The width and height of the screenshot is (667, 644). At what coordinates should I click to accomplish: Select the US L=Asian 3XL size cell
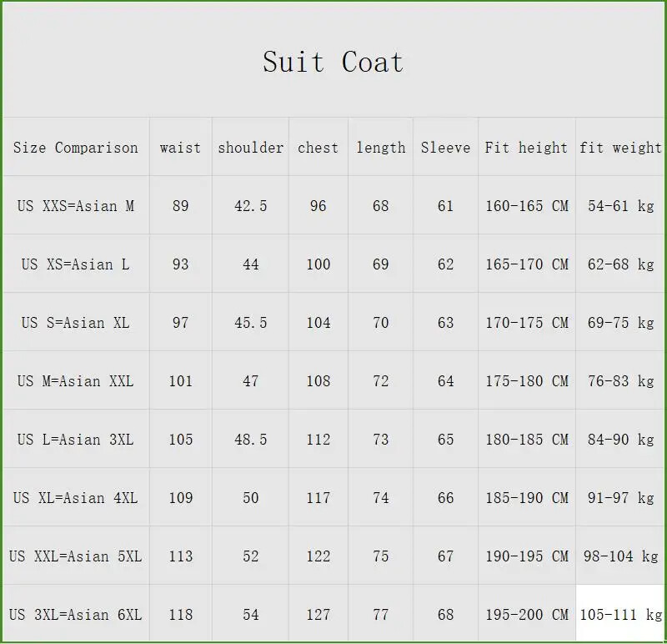pyautogui.click(x=76, y=440)
